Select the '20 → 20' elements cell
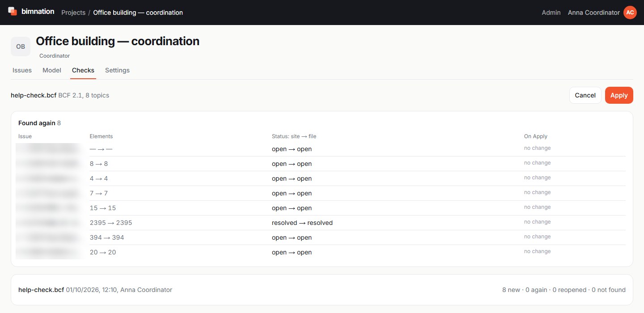 tap(103, 252)
